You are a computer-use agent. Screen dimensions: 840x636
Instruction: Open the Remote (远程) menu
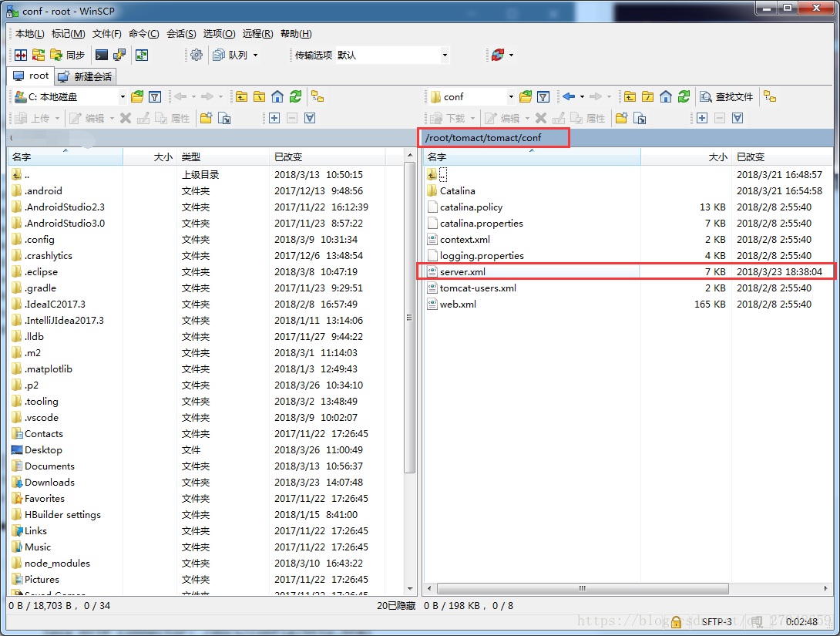coord(257,34)
